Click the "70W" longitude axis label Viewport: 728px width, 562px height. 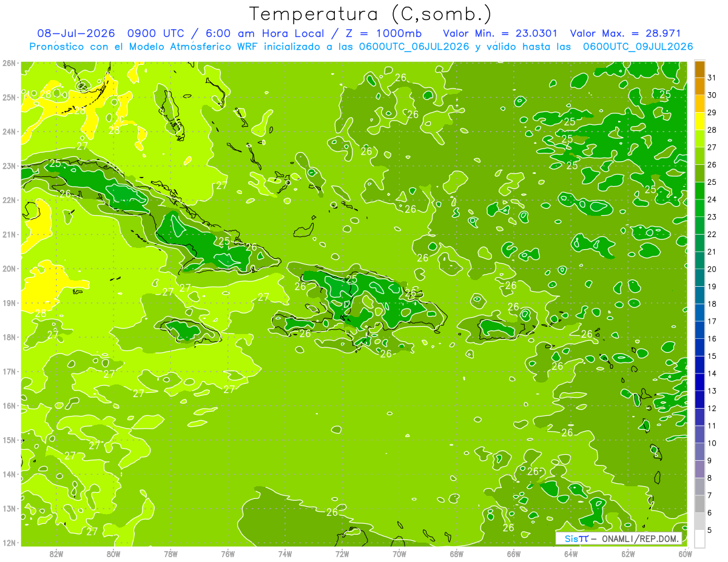[399, 554]
